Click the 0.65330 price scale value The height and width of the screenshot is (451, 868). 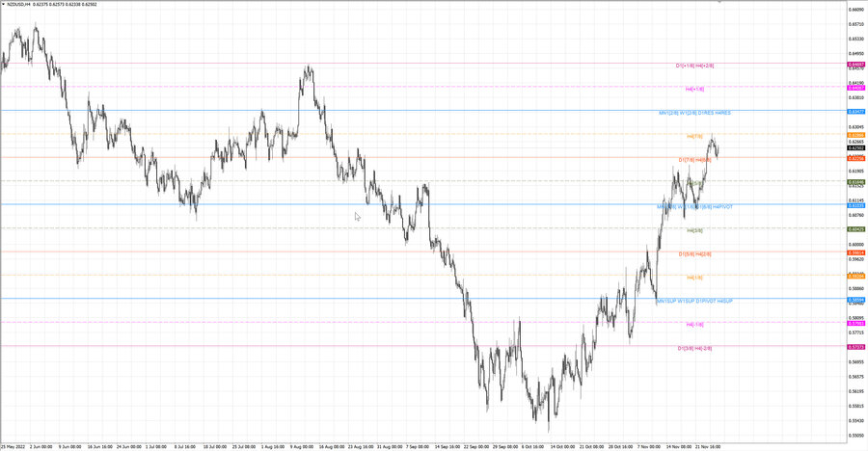[x=856, y=39]
